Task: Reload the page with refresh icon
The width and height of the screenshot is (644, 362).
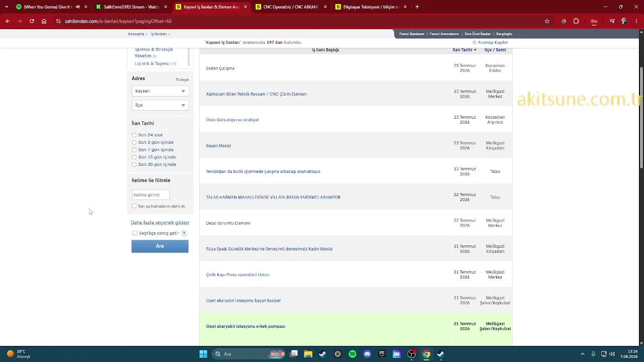Action: tap(32, 21)
